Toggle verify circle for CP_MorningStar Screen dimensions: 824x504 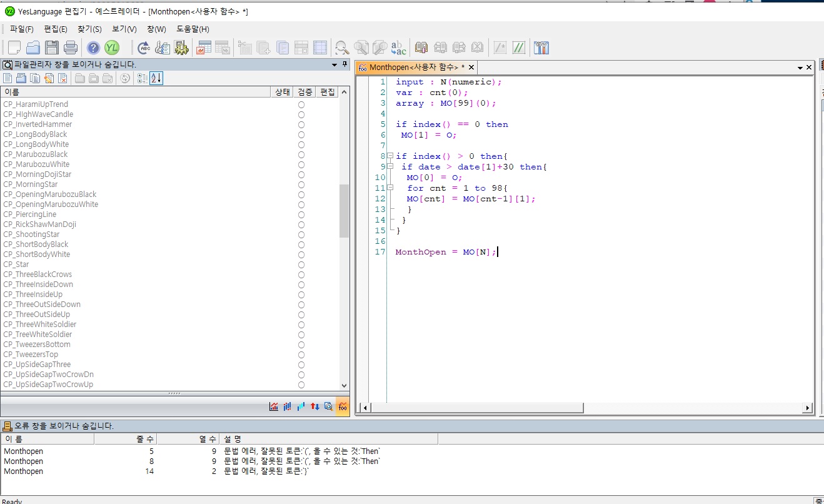tap(301, 184)
